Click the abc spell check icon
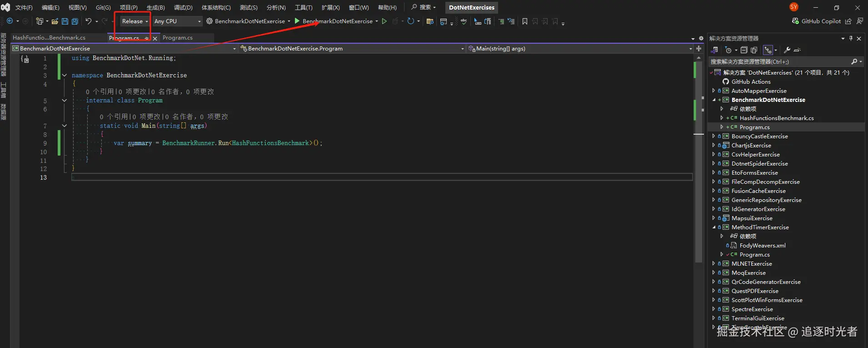868x348 pixels. 464,21
